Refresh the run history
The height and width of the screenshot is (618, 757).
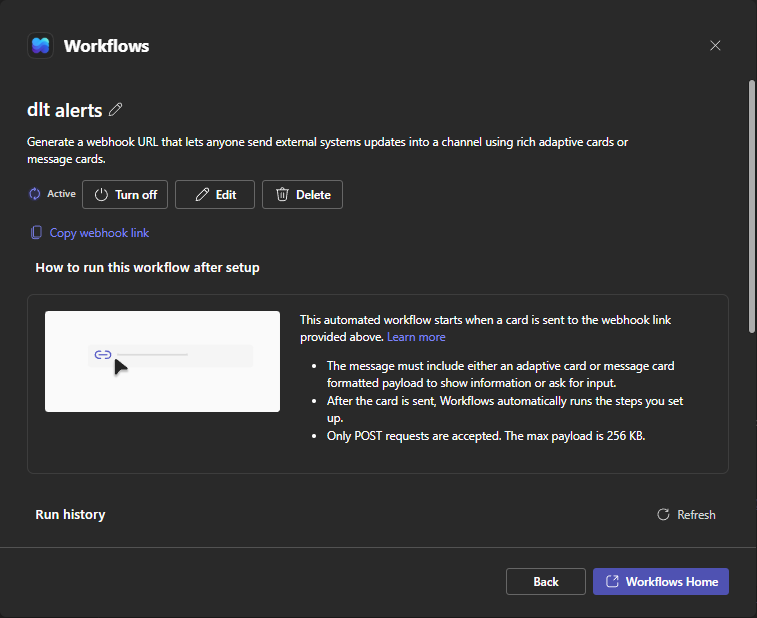pos(686,515)
